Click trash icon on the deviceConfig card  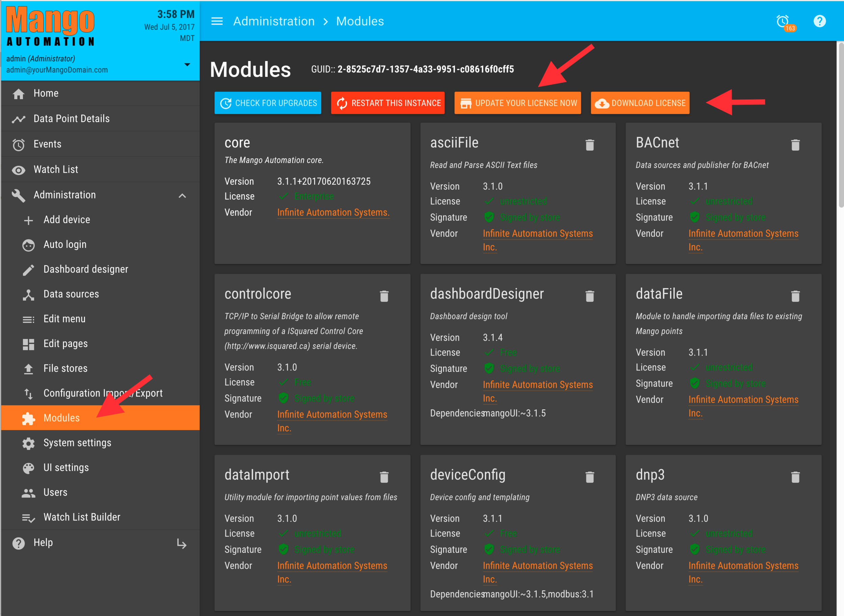(589, 477)
